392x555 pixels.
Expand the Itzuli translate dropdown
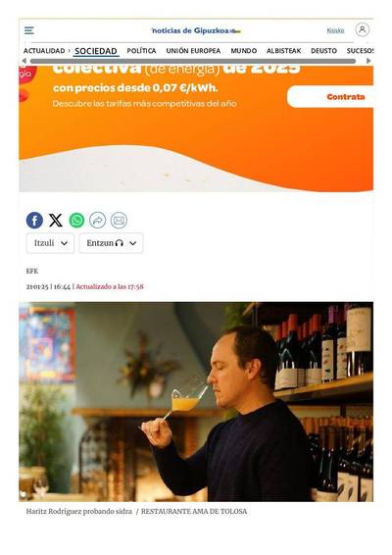[x=50, y=243]
